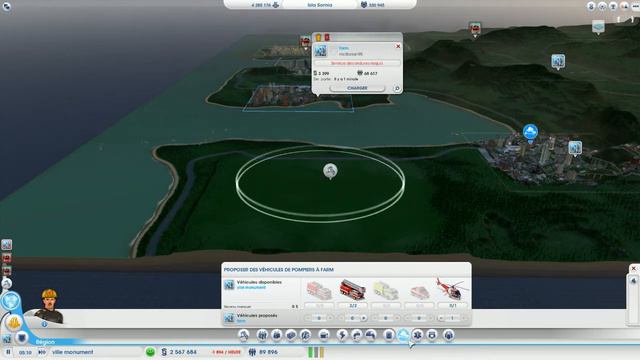Screen dimensions: 640x360
Task: Click fire truck marker on the mountains
Action: (475, 29)
